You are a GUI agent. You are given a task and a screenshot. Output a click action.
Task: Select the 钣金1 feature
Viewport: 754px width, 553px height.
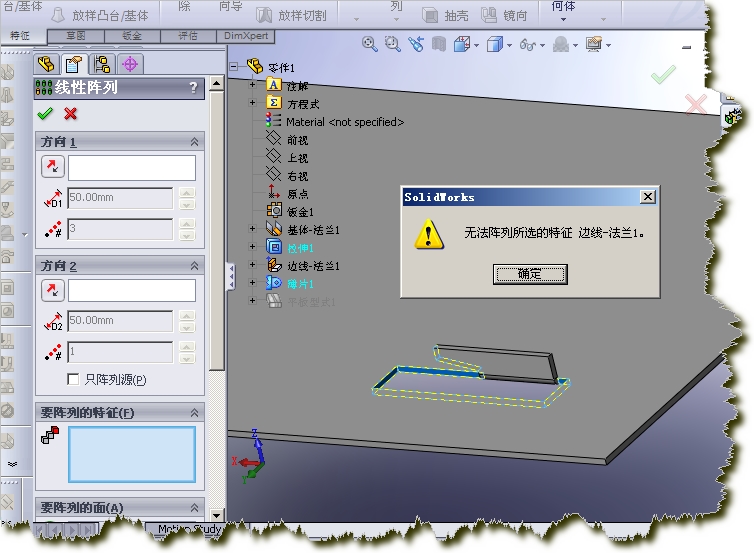tap(300, 212)
